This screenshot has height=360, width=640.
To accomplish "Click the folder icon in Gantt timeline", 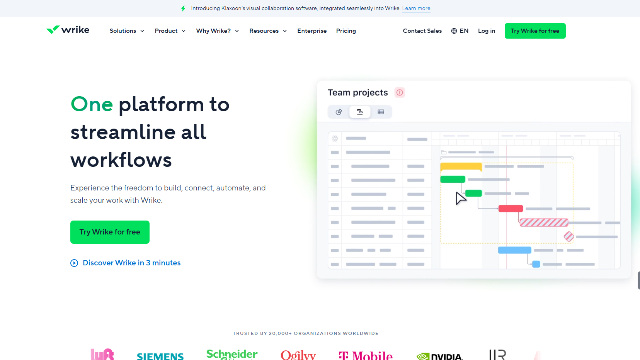I will coord(444,152).
